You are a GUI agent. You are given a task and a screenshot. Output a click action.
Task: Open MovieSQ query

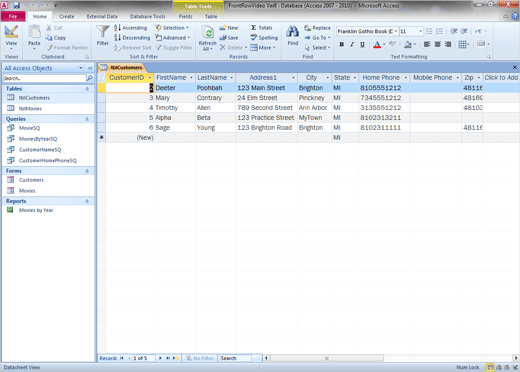29,128
